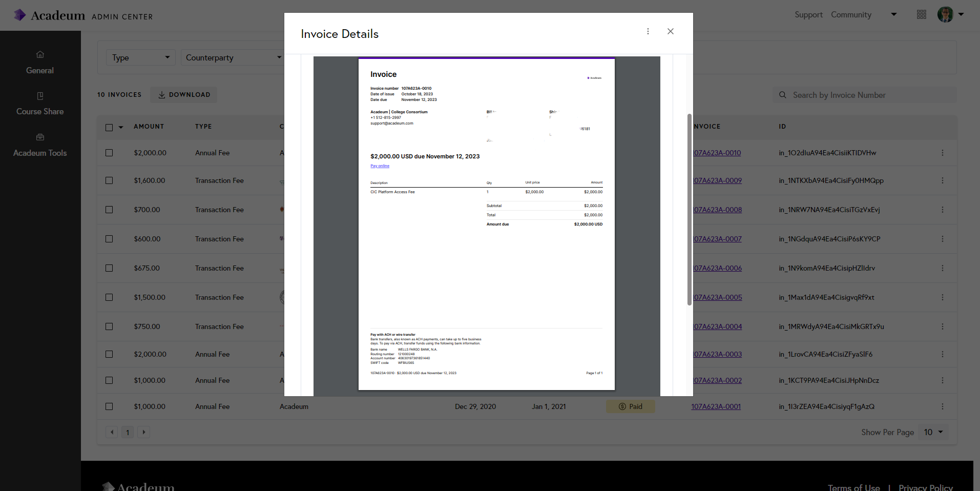Image resolution: width=980 pixels, height=491 pixels.
Task: Open invoice link 07A623A-0003
Action: coord(717,354)
